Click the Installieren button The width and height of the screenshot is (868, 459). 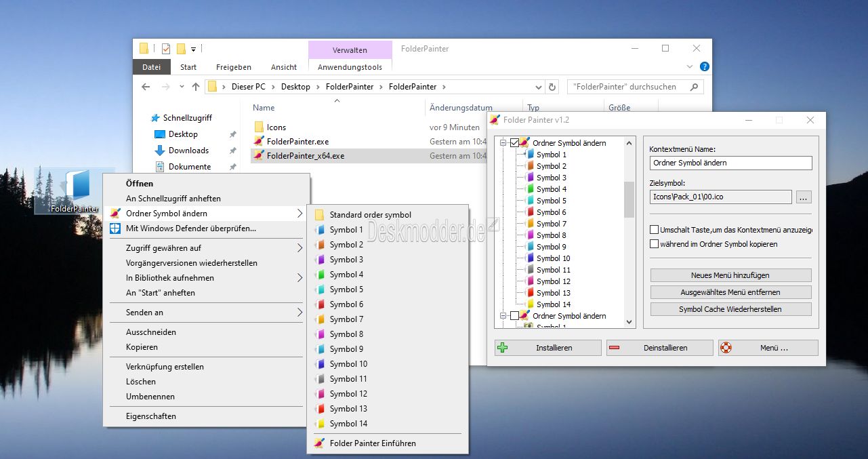click(548, 348)
